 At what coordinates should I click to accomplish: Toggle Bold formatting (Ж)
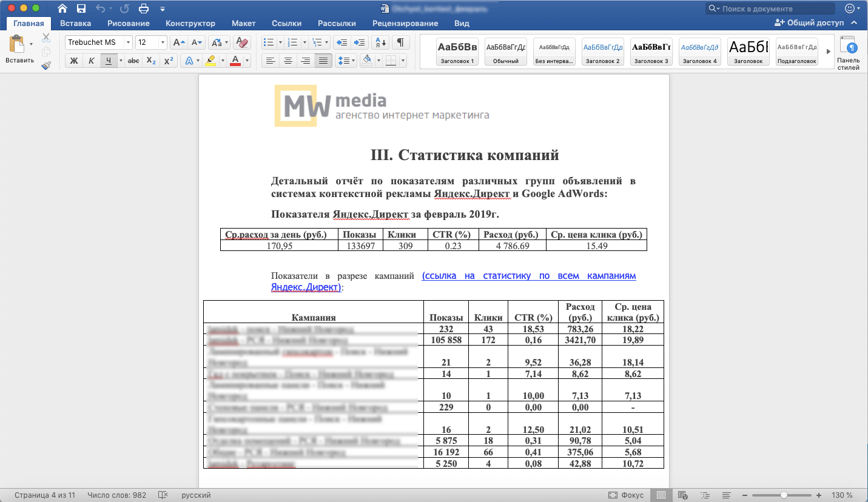pos(74,61)
